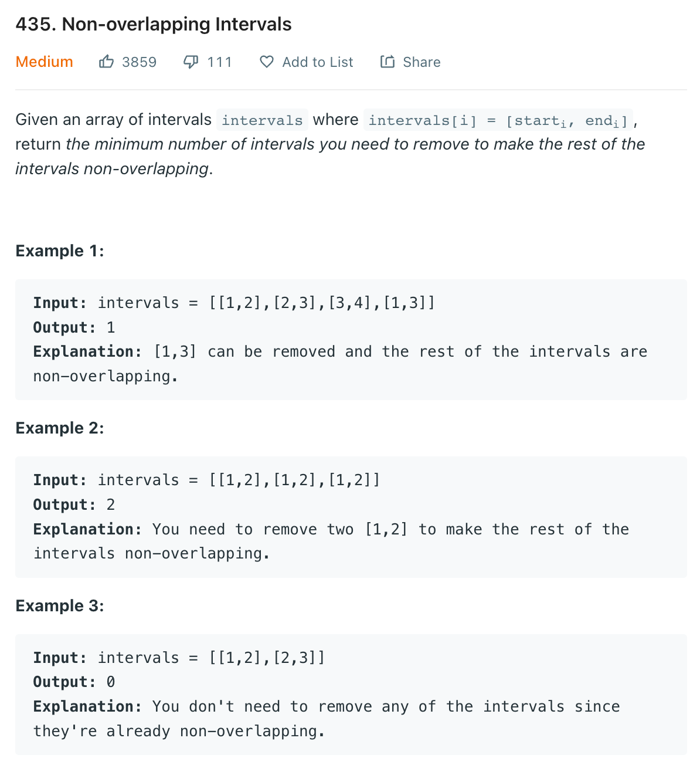Click the Example 1 heading
This screenshot has width=700, height=765.
click(60, 251)
